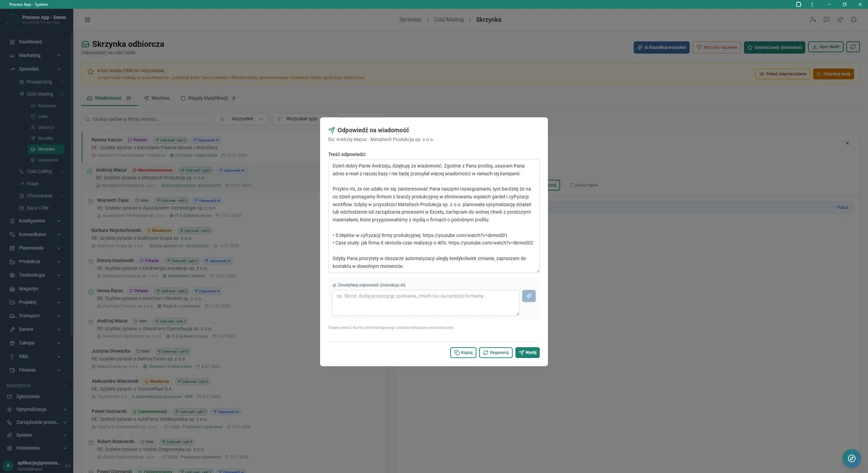The height and width of the screenshot is (473, 868).
Task: Expand Cold Calling in the sidebar
Action: [41, 171]
